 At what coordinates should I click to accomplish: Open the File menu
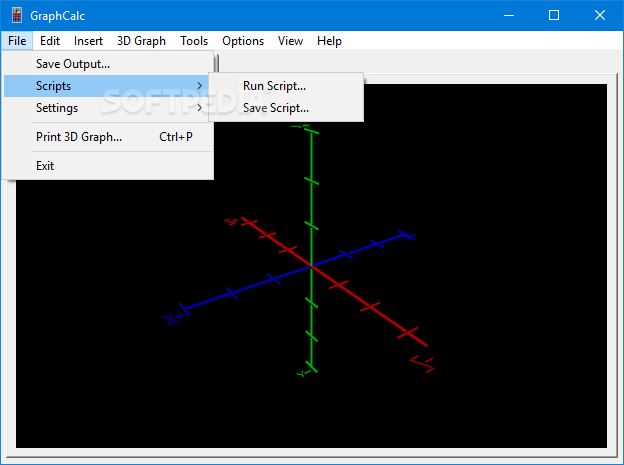click(x=17, y=41)
